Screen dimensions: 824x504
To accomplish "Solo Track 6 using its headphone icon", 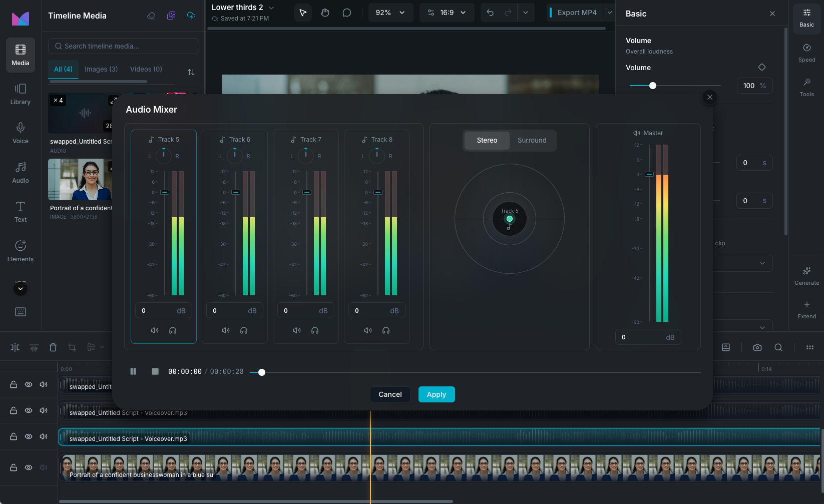I will pyautogui.click(x=243, y=330).
